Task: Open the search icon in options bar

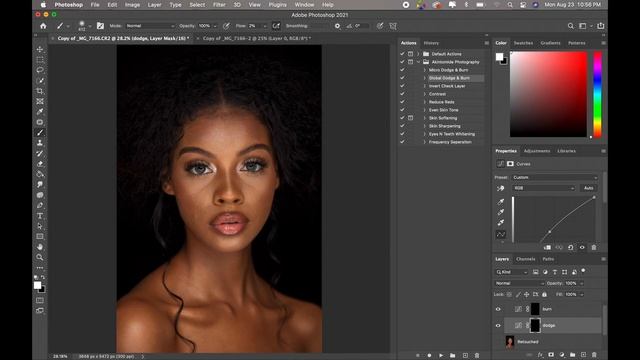Action: click(570, 26)
